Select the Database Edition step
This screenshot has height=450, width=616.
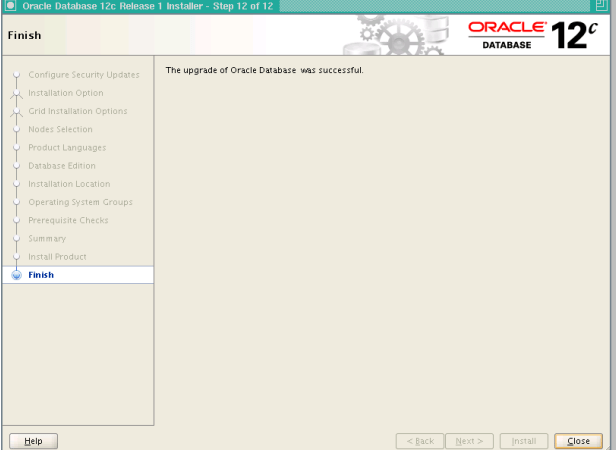click(x=62, y=165)
